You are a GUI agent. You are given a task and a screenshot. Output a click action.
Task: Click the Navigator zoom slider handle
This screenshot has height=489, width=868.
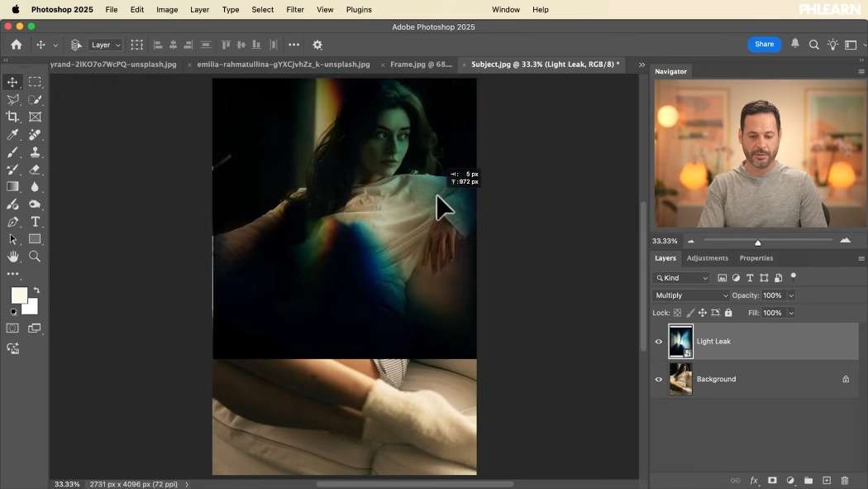point(758,242)
